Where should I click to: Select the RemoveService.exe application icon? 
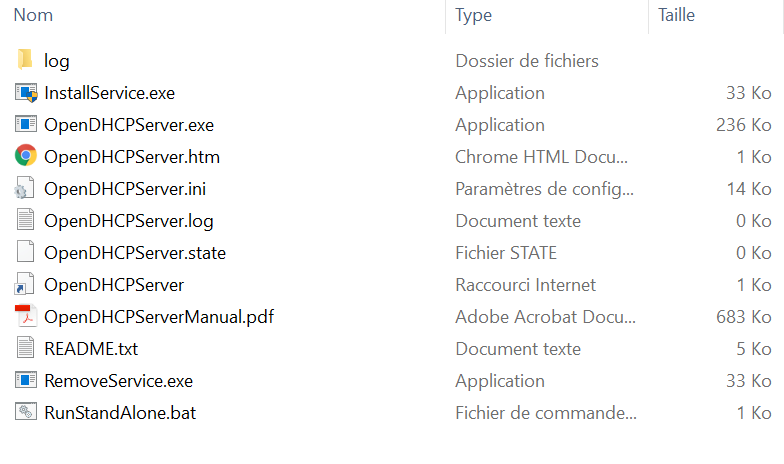(x=26, y=380)
